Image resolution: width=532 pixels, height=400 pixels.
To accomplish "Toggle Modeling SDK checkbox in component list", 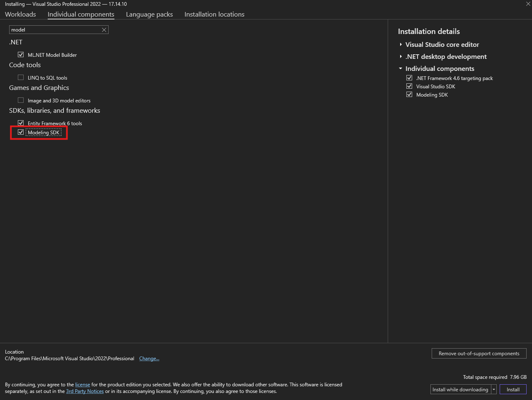I will pyautogui.click(x=21, y=132).
